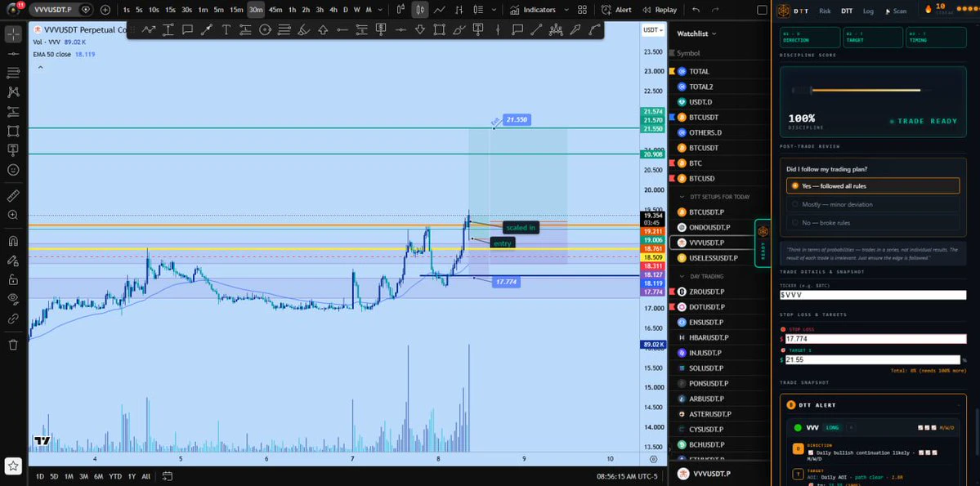Select Yes — followed all rules option
The height and width of the screenshot is (486, 980).
point(872,185)
